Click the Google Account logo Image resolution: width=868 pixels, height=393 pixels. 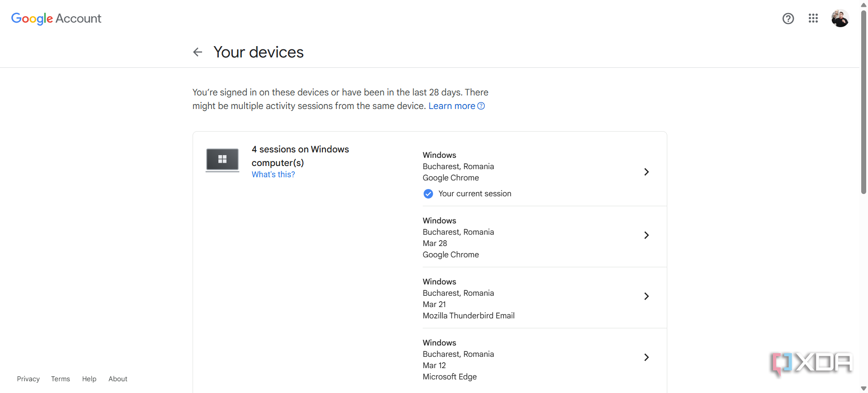56,19
